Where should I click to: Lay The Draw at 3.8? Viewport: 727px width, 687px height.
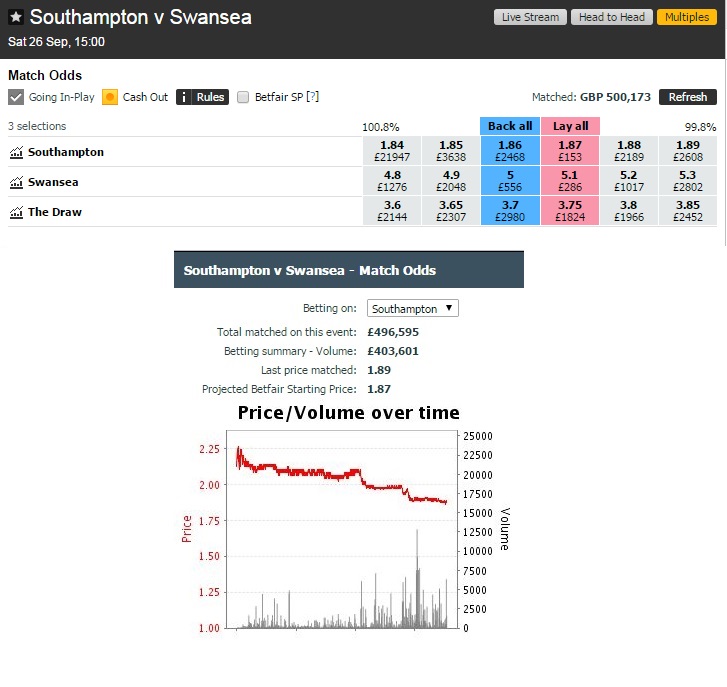629,211
